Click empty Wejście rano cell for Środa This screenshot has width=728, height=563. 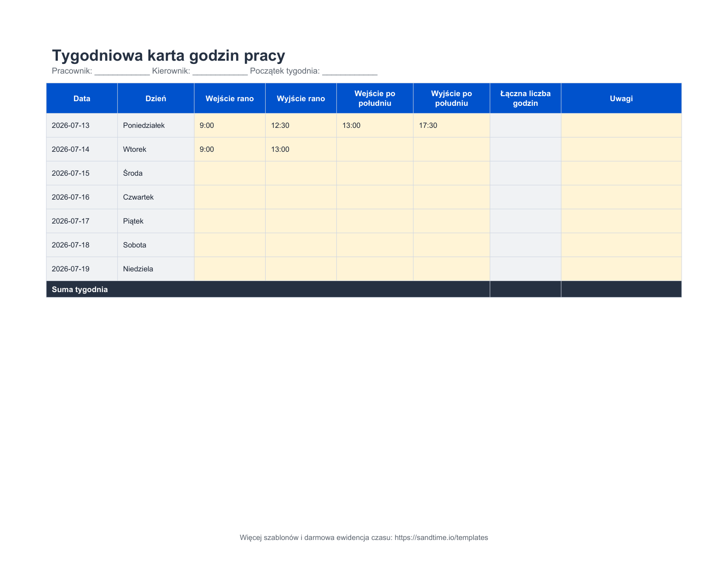[x=230, y=173]
